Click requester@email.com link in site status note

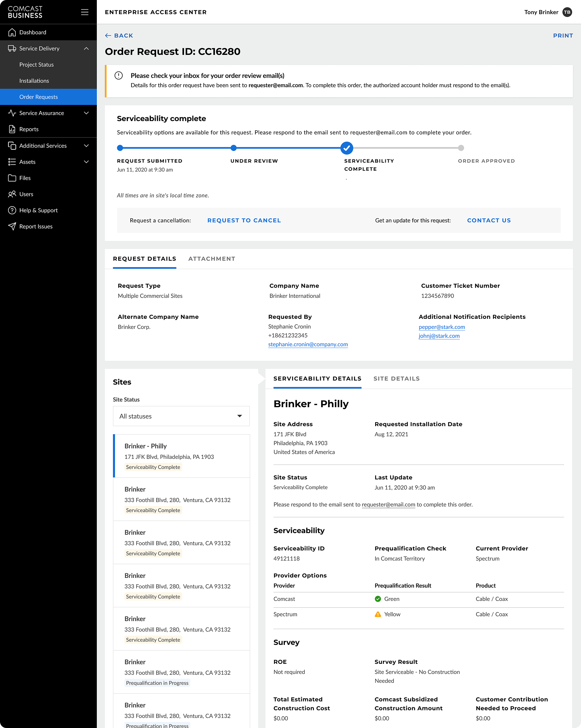coord(389,504)
